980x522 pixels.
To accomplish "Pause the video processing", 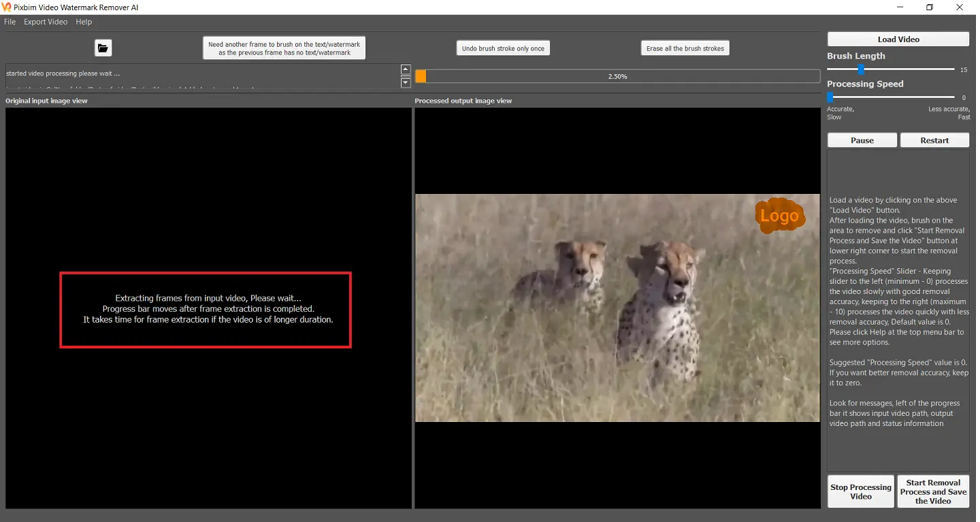I will pos(862,140).
